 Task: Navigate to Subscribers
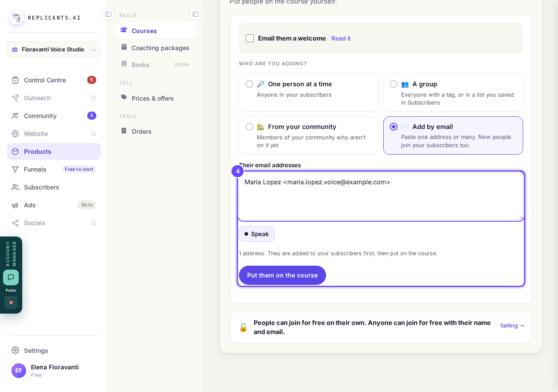tap(54, 187)
